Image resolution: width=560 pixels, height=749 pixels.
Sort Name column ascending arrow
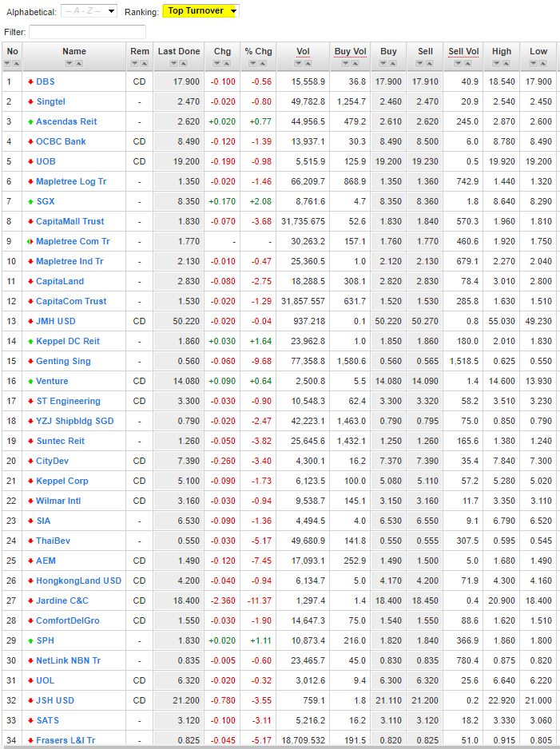click(x=79, y=64)
